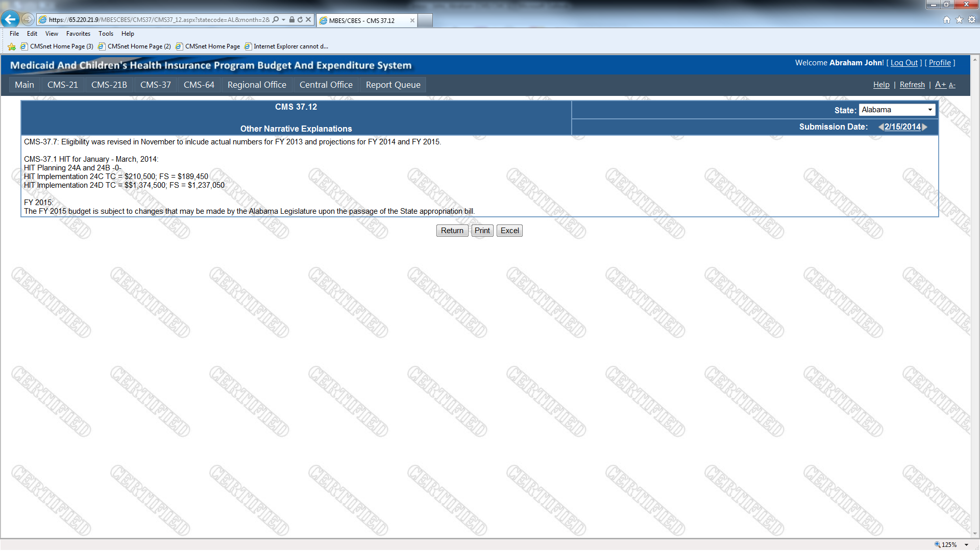This screenshot has width=980, height=551.
Task: Open the Favorites menu
Action: (78, 34)
